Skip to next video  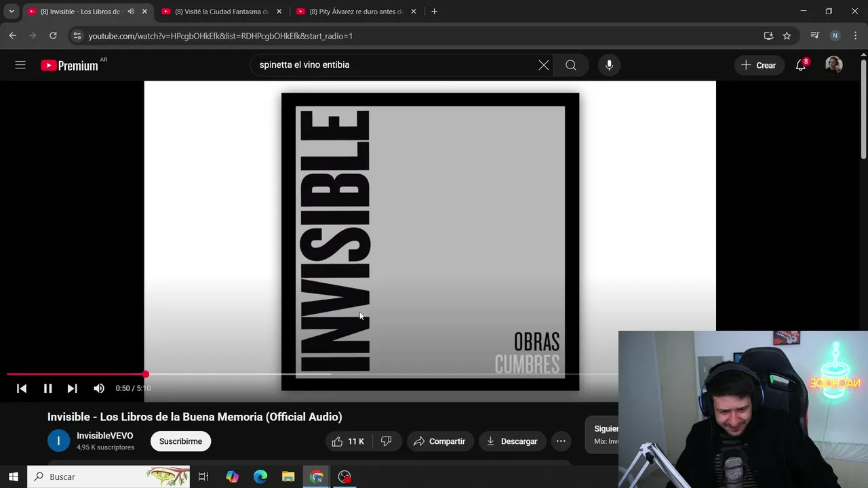pyautogui.click(x=72, y=388)
